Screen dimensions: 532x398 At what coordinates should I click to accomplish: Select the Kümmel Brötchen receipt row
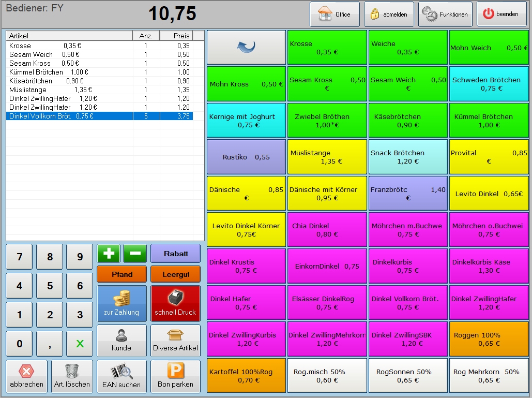point(100,72)
